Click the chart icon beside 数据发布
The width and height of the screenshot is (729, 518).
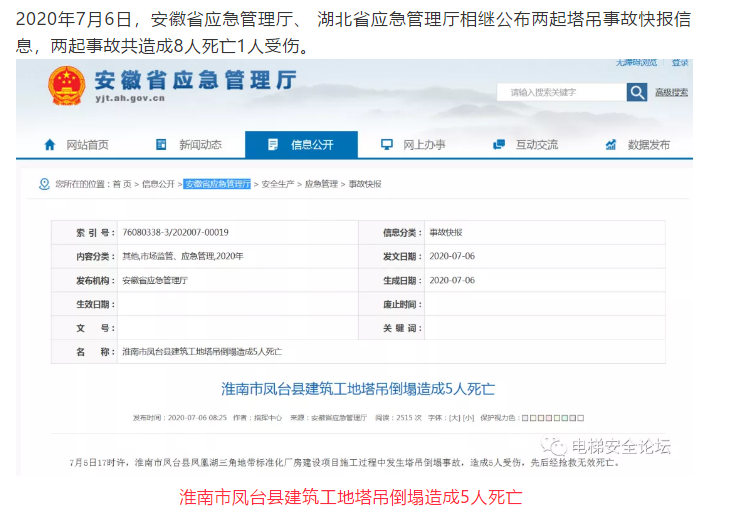[611, 145]
